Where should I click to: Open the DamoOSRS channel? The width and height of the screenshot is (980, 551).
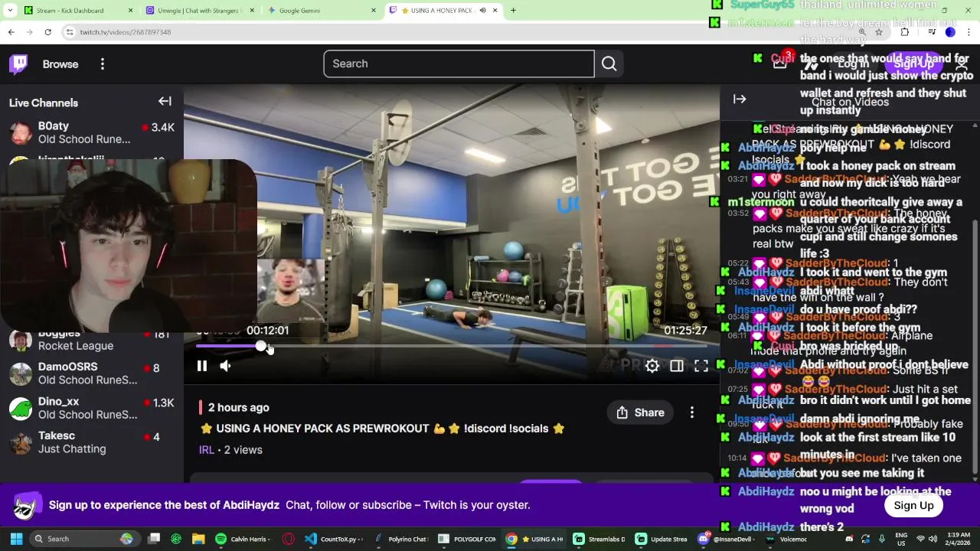click(x=92, y=373)
